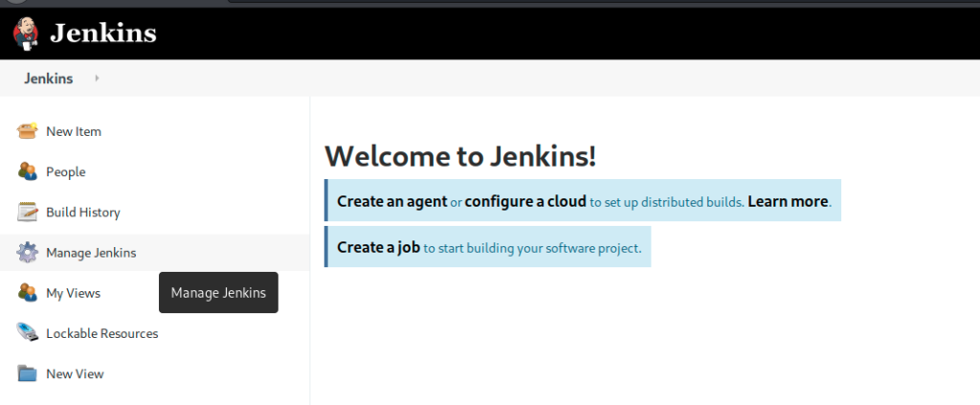Click the New Item box icon
The width and height of the screenshot is (980, 405).
click(x=27, y=131)
